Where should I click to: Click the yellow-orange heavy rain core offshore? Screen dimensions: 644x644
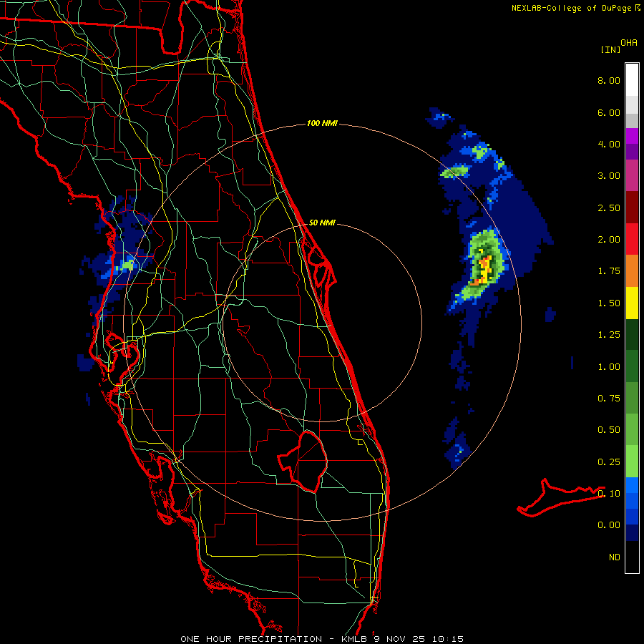point(484,269)
